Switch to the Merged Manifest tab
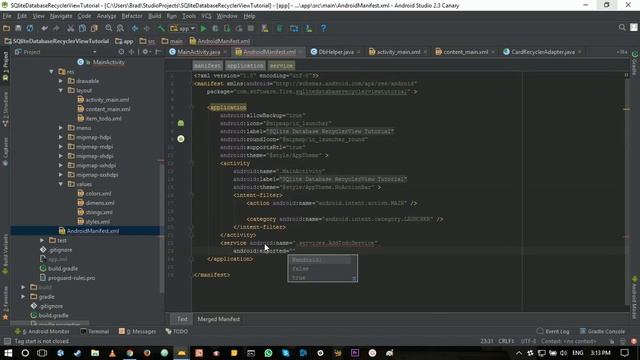 219,319
